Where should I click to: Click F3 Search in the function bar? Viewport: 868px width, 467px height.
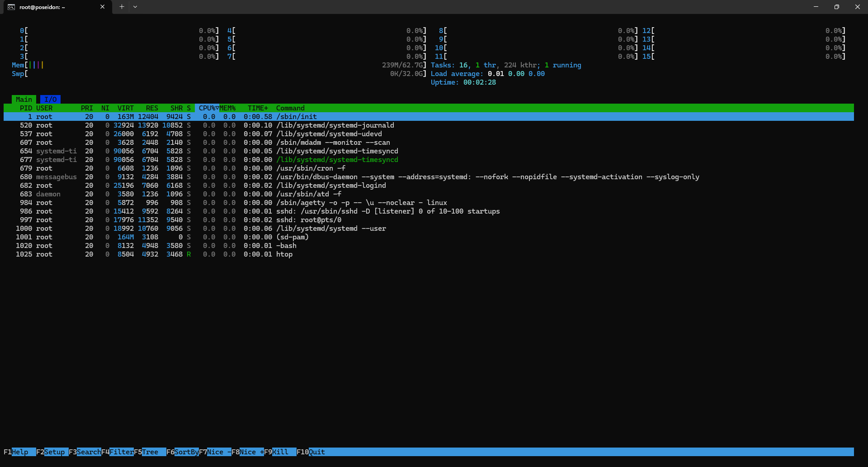point(89,452)
